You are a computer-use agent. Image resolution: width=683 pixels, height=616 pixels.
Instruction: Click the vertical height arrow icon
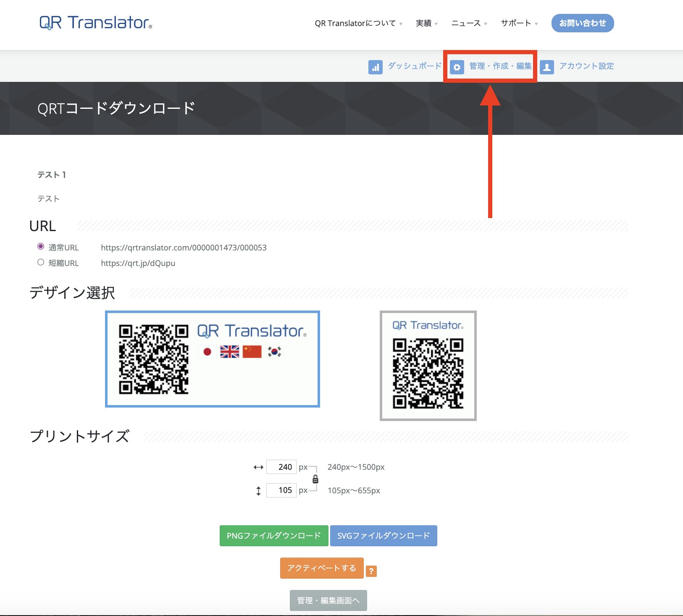(x=258, y=490)
